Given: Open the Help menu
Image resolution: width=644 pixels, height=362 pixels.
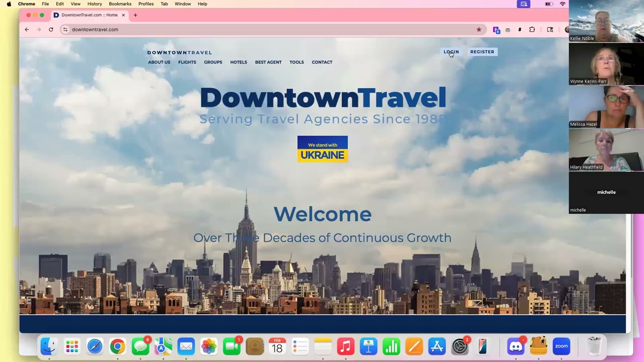Looking at the screenshot, I should pos(202,4).
